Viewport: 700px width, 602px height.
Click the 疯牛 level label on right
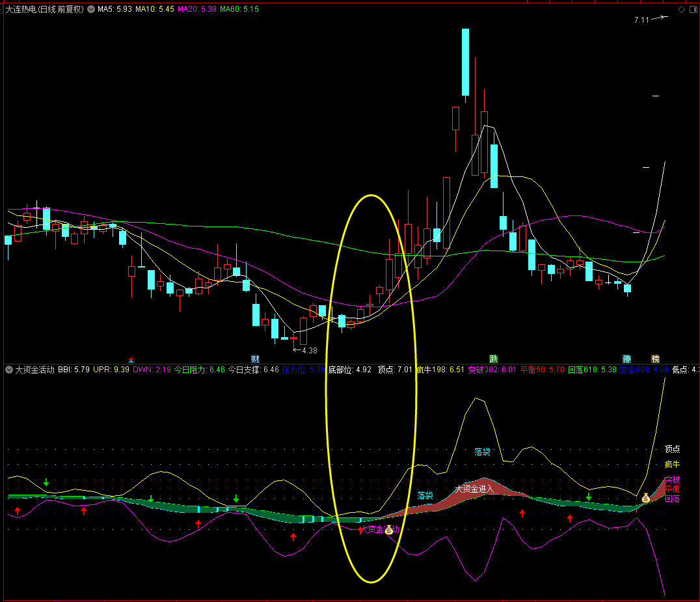(672, 465)
